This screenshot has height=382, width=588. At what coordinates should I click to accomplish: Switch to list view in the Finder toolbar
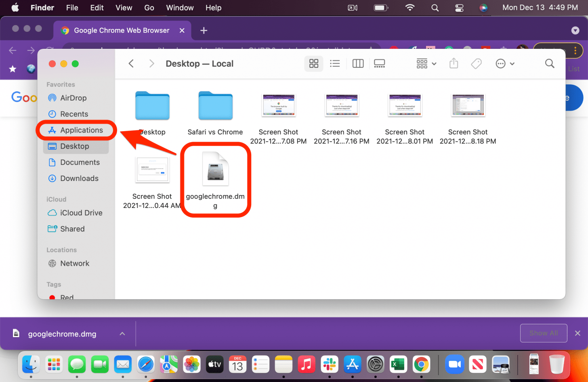[335, 63]
